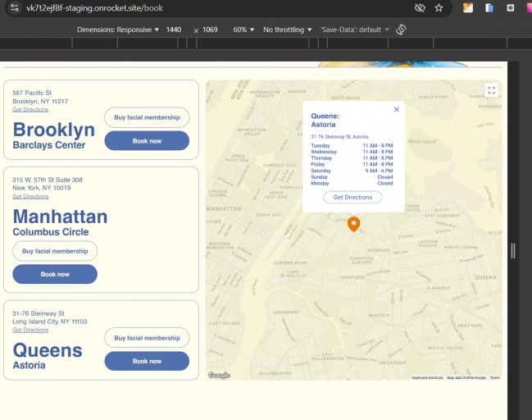Click the Keyboard shortcuts link on map
The width and height of the screenshot is (532, 420).
coord(427,377)
